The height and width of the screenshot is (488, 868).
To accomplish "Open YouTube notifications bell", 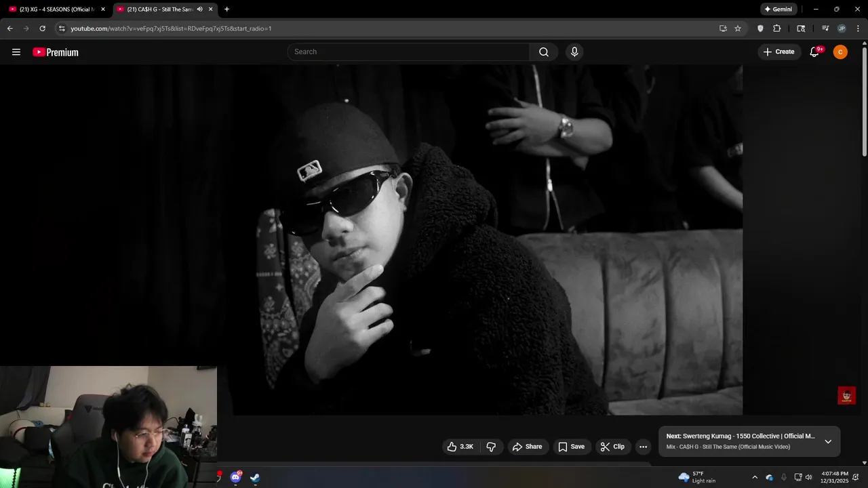I will pos(814,52).
